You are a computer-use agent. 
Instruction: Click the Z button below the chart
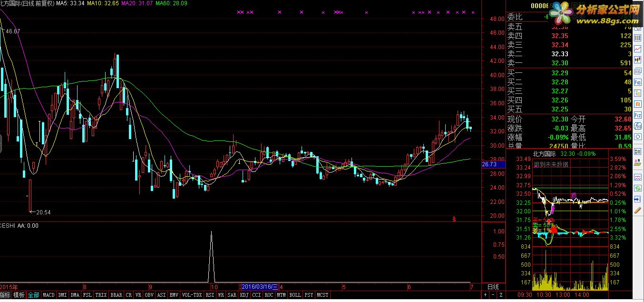pos(500,295)
